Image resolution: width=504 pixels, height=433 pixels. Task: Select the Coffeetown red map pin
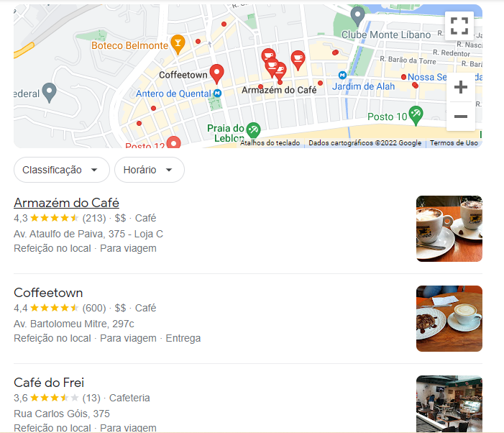click(216, 74)
